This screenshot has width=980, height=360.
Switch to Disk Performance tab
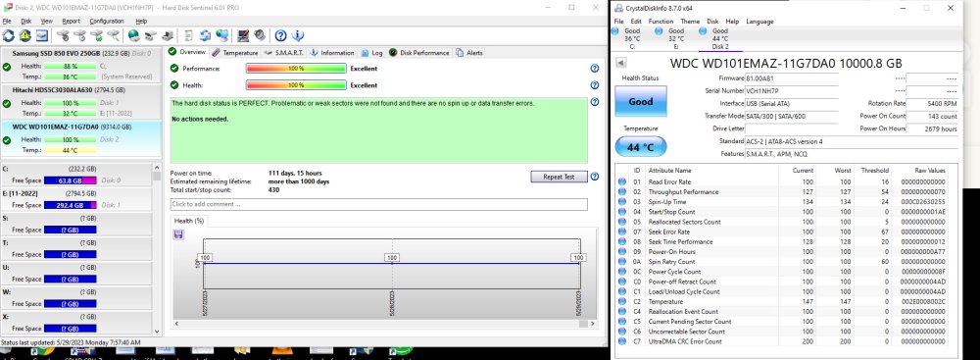pos(419,53)
